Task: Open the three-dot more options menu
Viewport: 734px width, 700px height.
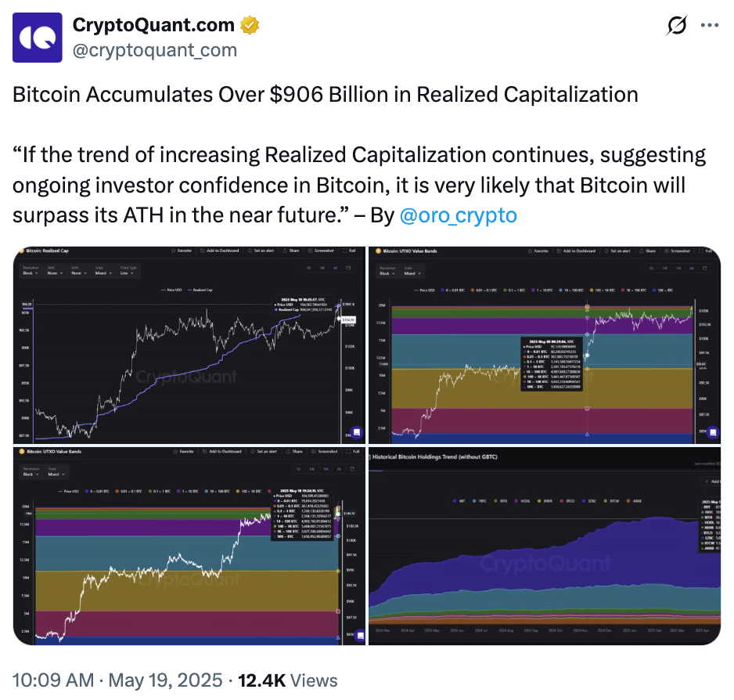Action: [709, 26]
